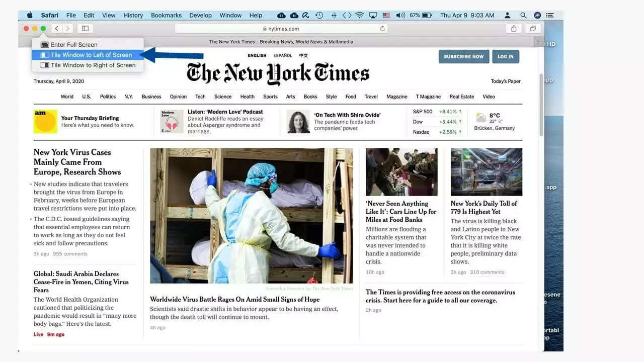The width and height of the screenshot is (644, 362).
Task: Open the Window menu
Action: coord(230,15)
